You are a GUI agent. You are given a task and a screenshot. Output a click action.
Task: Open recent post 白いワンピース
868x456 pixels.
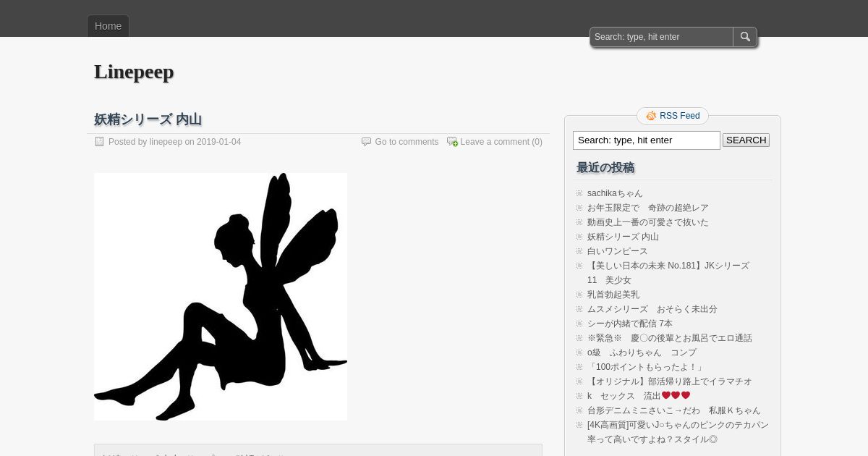coord(618,251)
